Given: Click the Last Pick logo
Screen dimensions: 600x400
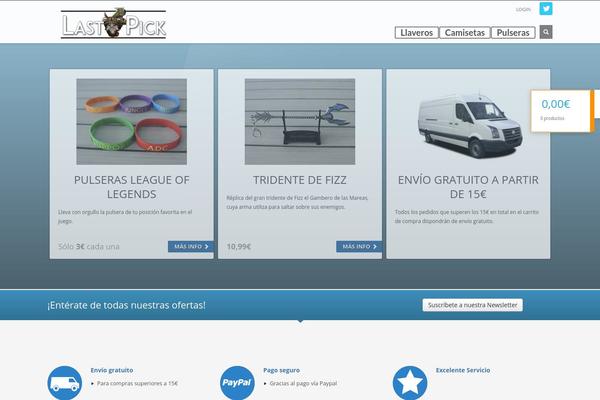Looking at the screenshot, I should [113, 23].
